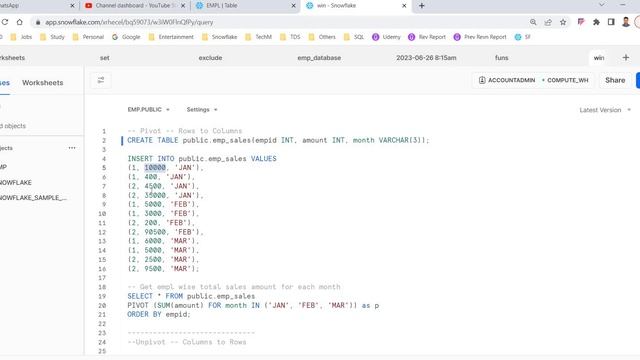Open the Latest Version dropdown
640x360 pixels.
coord(605,110)
